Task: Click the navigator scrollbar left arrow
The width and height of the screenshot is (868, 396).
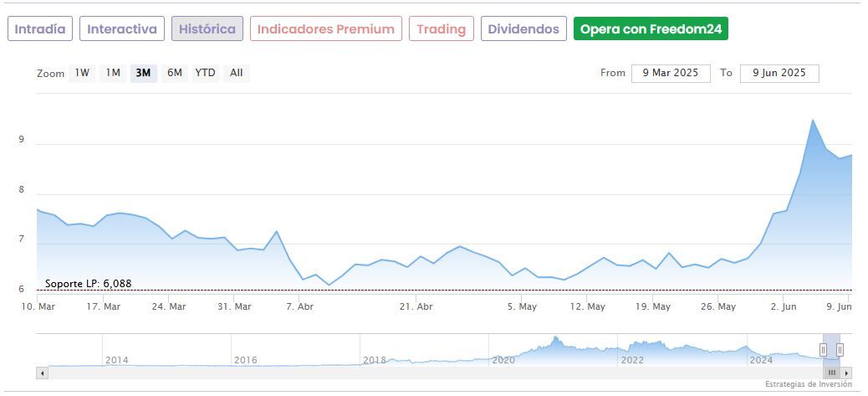Action: pyautogui.click(x=41, y=373)
